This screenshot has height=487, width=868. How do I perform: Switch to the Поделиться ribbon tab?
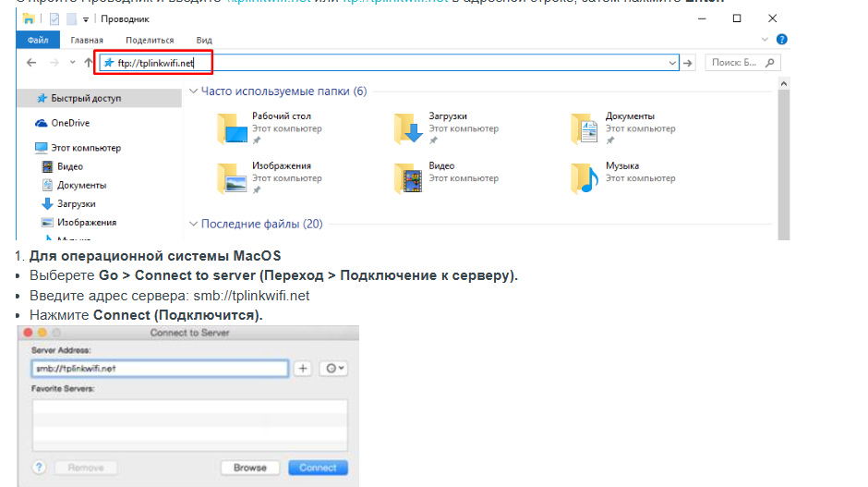point(150,40)
